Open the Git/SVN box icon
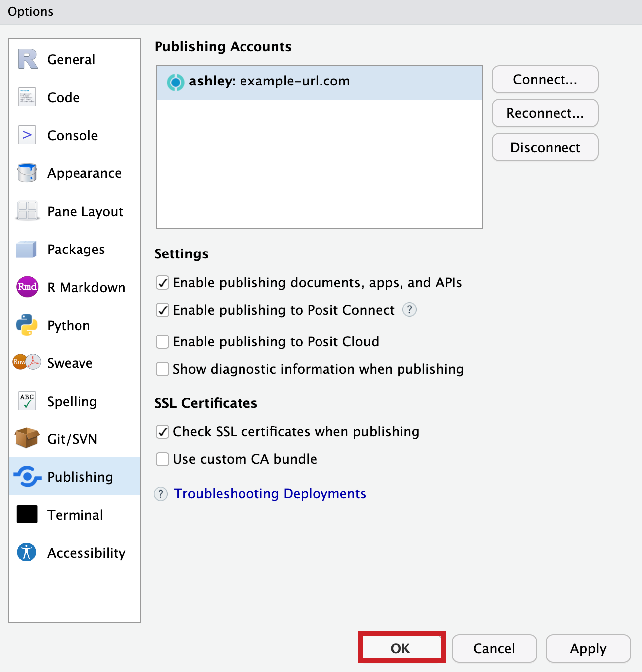This screenshot has width=642, height=672. tap(27, 438)
